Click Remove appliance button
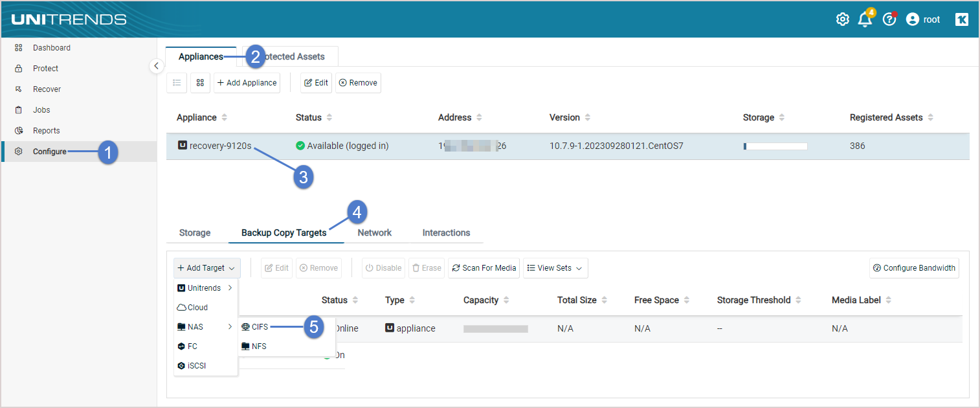Image resolution: width=980 pixels, height=408 pixels. [358, 83]
